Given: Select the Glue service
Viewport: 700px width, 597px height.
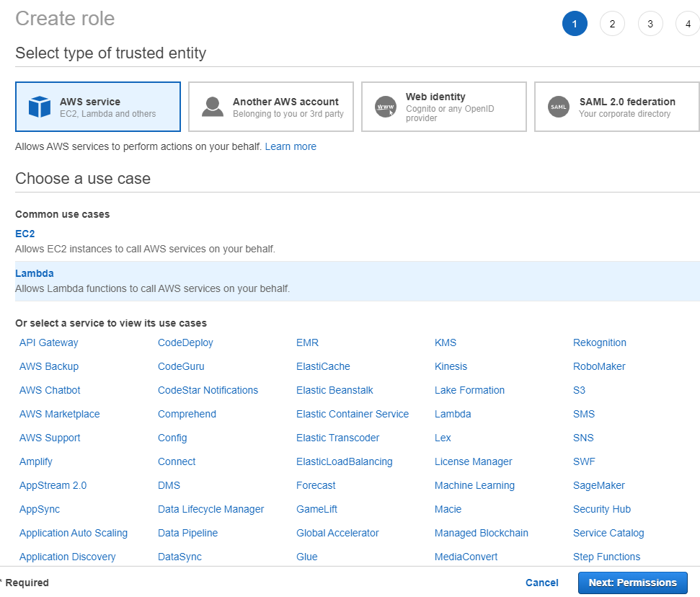Looking at the screenshot, I should (x=307, y=557).
